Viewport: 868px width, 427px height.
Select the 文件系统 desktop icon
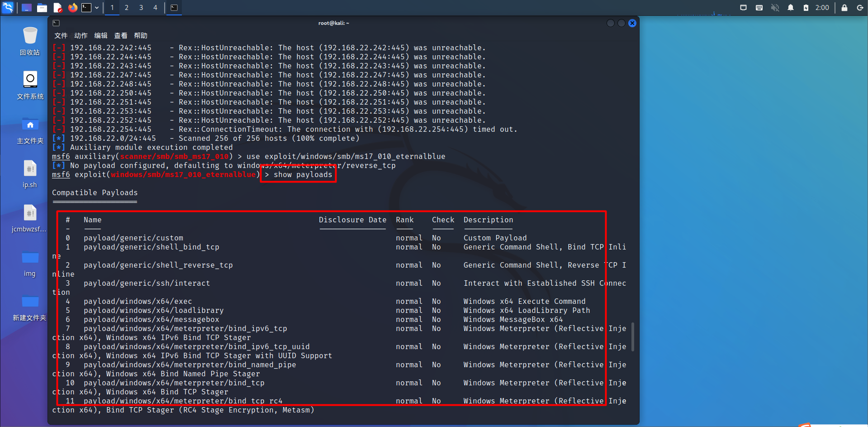(x=30, y=85)
